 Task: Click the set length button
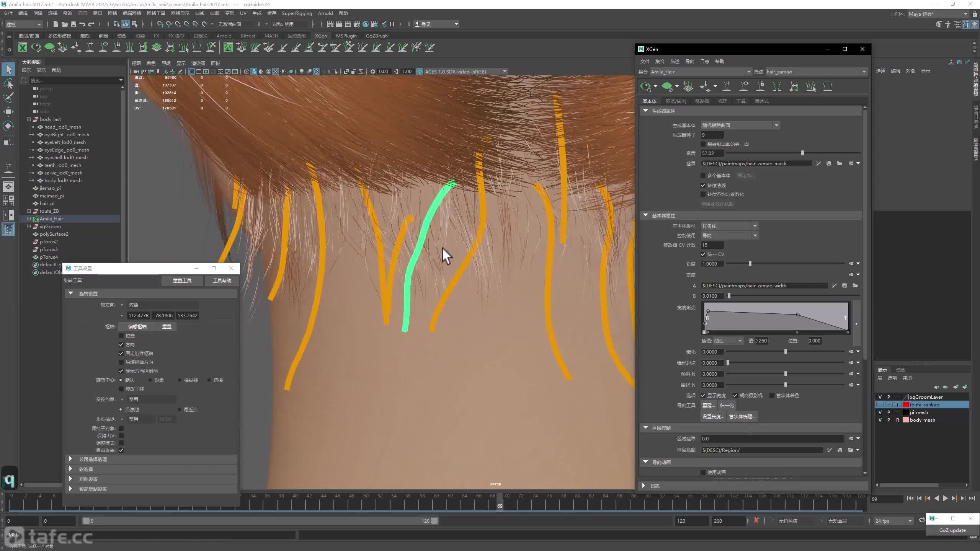click(x=713, y=416)
